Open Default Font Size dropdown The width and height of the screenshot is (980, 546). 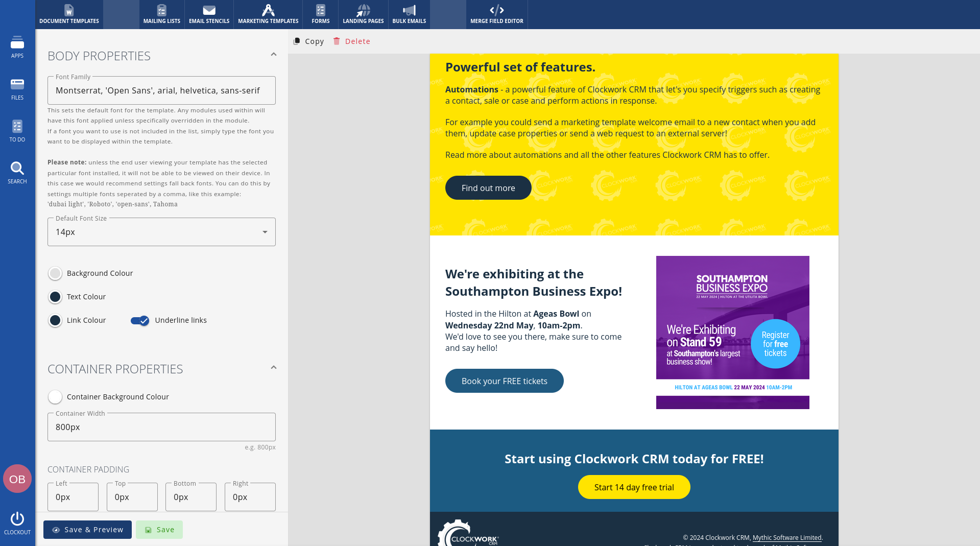click(161, 232)
